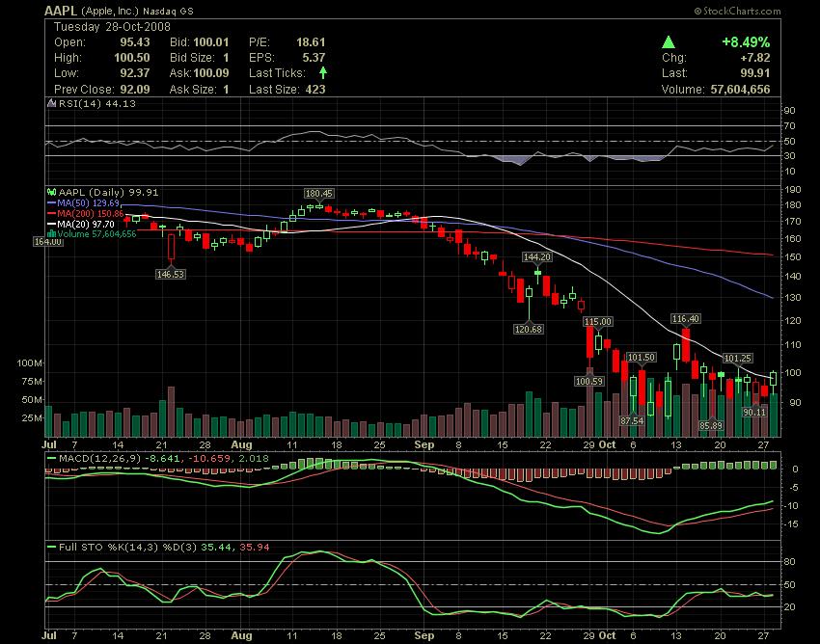Click the Prev Close value 92.09
This screenshot has width=820, height=644.
click(135, 90)
